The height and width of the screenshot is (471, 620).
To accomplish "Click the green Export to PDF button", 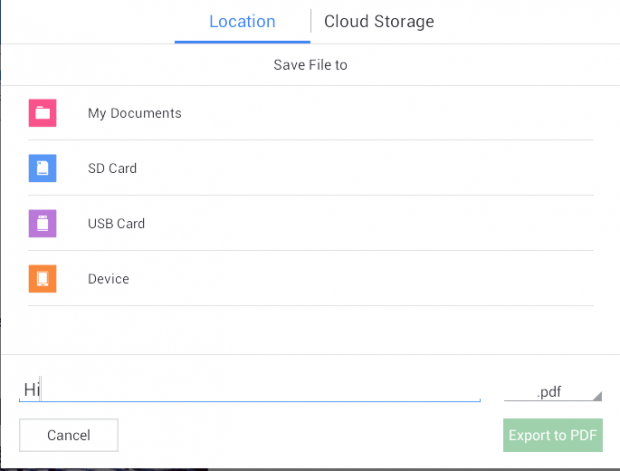I will (x=553, y=435).
